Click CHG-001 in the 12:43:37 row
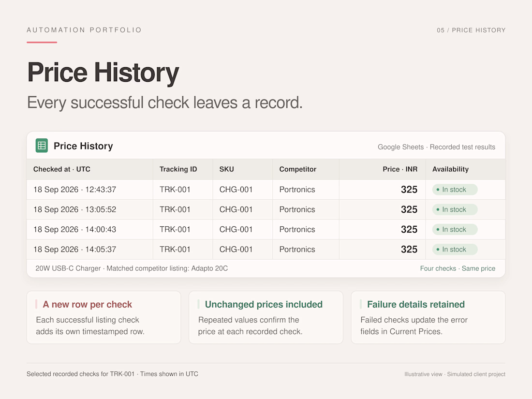 click(236, 189)
